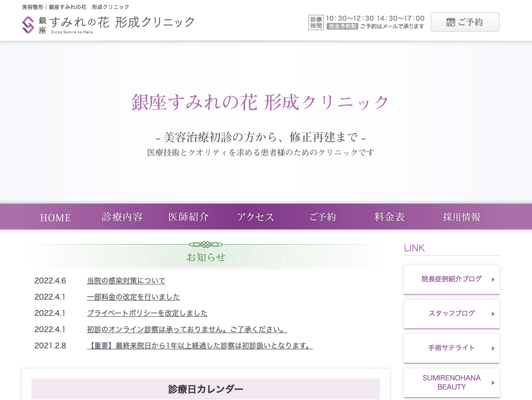532x400 pixels.
Task: Select the アクセス navigation tab
Action: pos(255,216)
